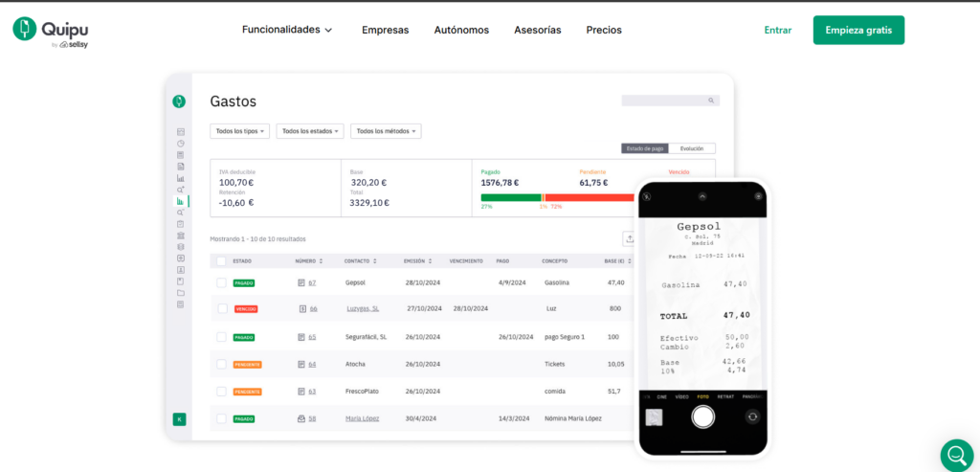The image size is (980, 472).
Task: Click the red VENCIDO status badge
Action: click(x=246, y=309)
